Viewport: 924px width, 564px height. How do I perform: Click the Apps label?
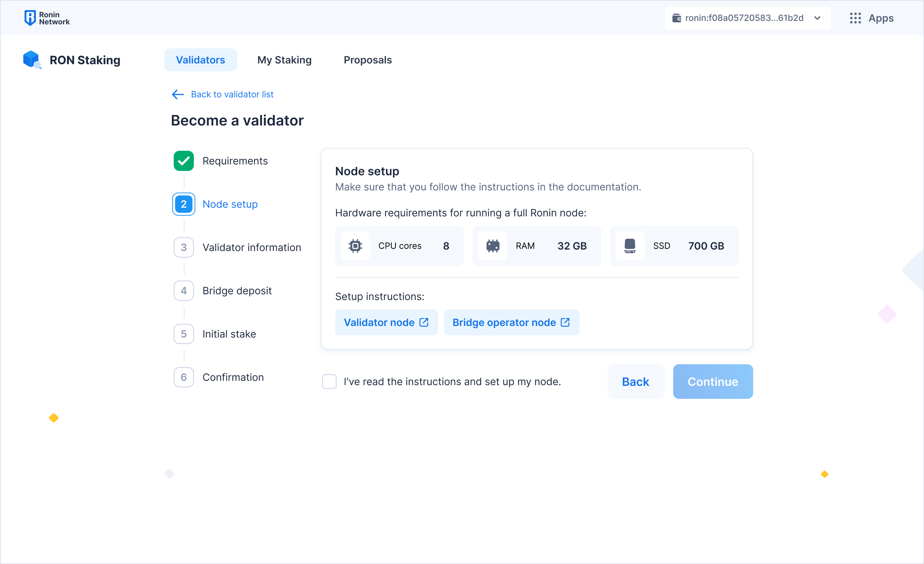tap(881, 18)
